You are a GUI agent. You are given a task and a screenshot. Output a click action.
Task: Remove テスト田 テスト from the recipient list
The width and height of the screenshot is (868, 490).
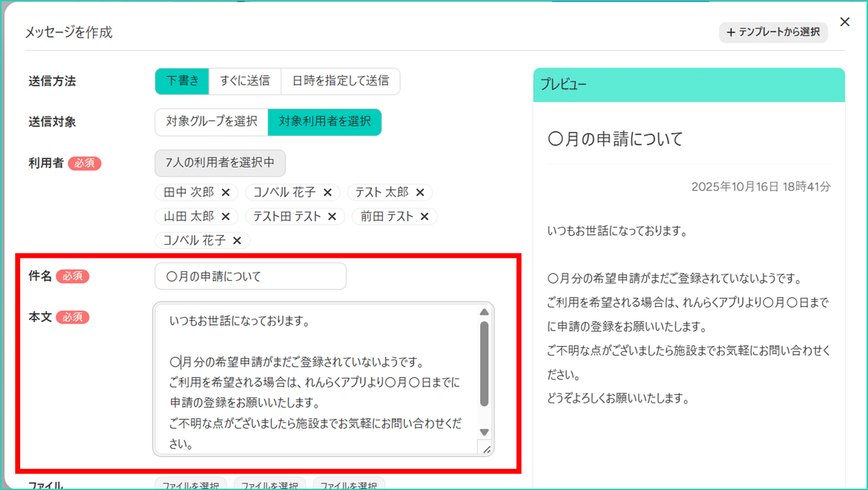coord(332,216)
